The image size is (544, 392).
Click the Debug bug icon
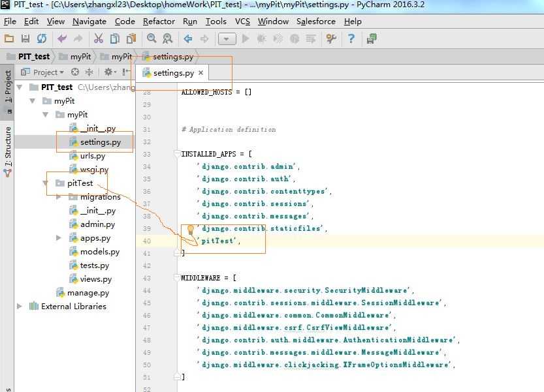pyautogui.click(x=262, y=38)
